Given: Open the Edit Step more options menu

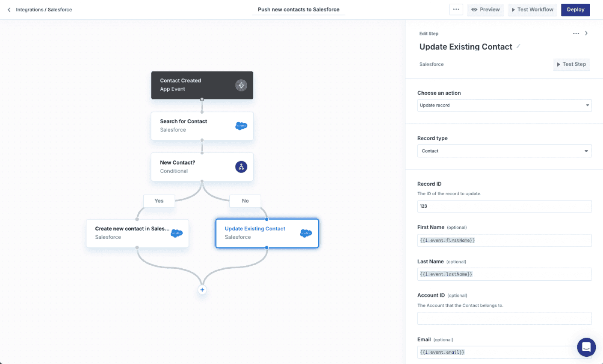Looking at the screenshot, I should click(x=576, y=33).
